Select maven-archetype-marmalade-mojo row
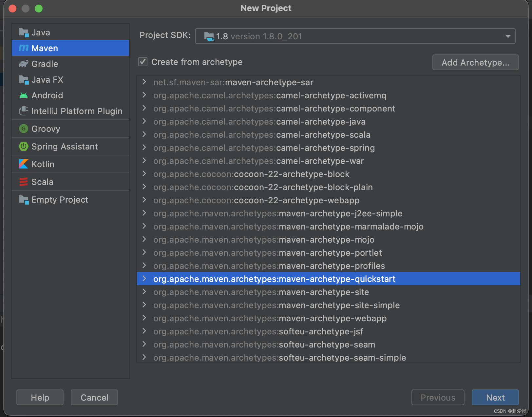532x417 pixels. (x=328, y=227)
